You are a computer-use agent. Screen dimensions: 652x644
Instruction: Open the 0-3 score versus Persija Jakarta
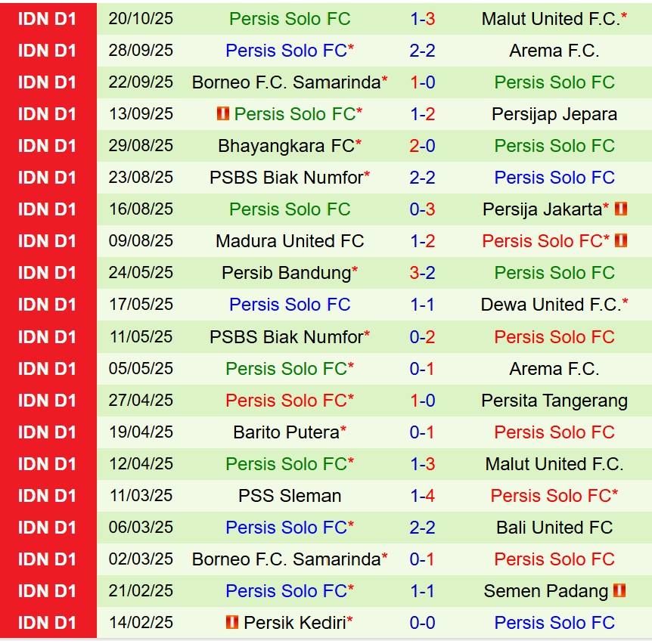(x=422, y=209)
